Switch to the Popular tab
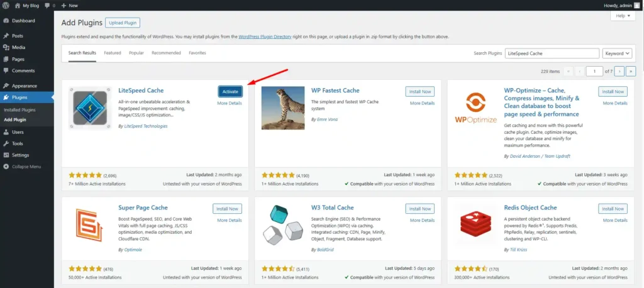The width and height of the screenshot is (644, 288). pos(136,53)
